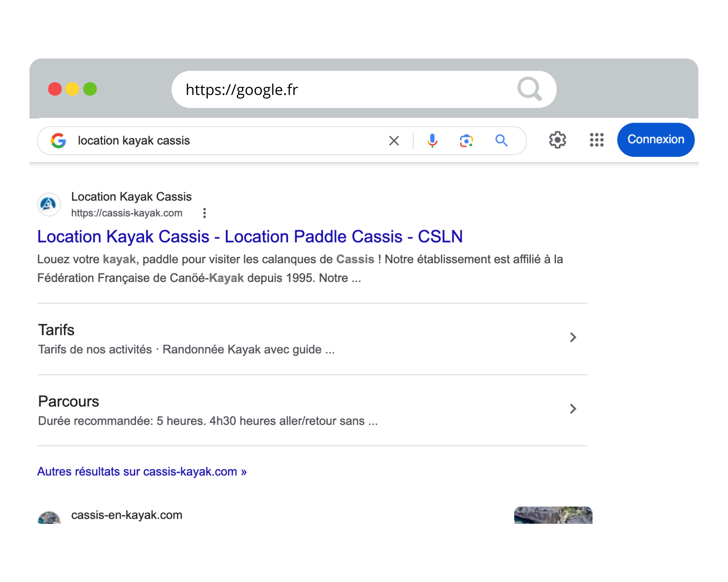Click the snippet starting 'Louez votre kayak'
The width and height of the screenshot is (728, 582).
(x=300, y=268)
